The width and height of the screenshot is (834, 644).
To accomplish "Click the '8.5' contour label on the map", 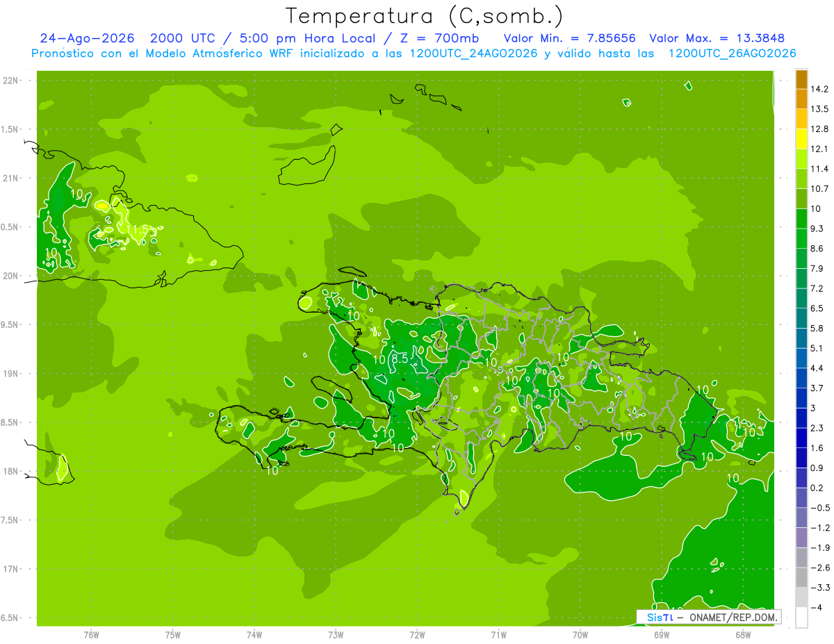I will coord(400,359).
